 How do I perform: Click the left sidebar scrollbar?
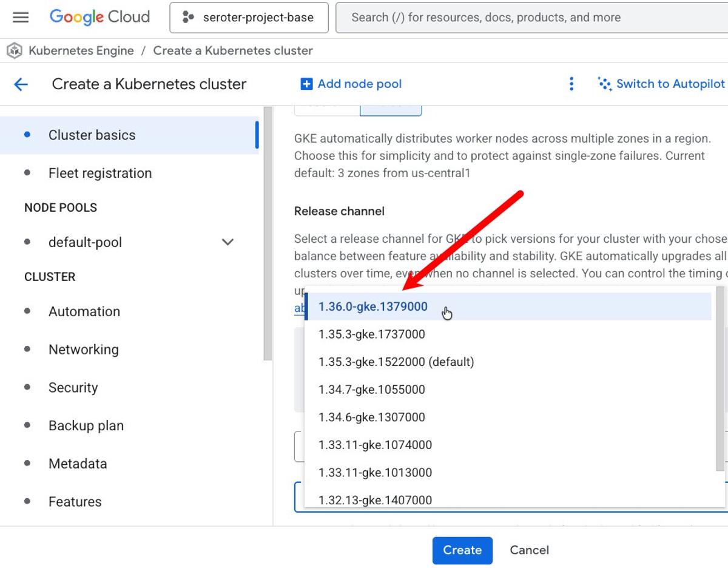pyautogui.click(x=268, y=234)
